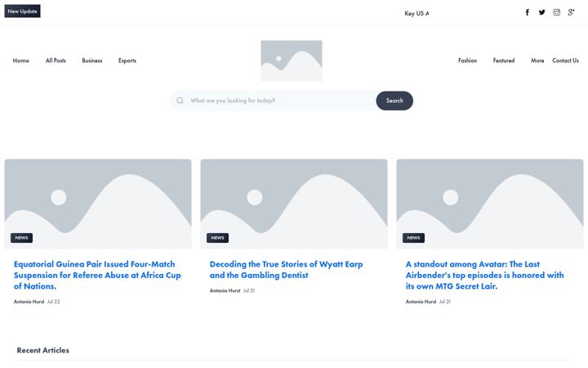Expand the More menu
Image resolution: width=588 pixels, height=368 pixels.
coord(537,61)
